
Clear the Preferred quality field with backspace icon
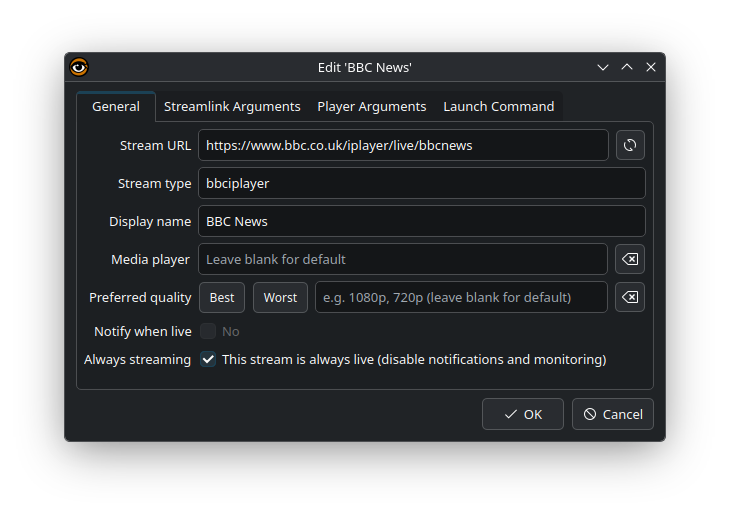[x=630, y=297]
